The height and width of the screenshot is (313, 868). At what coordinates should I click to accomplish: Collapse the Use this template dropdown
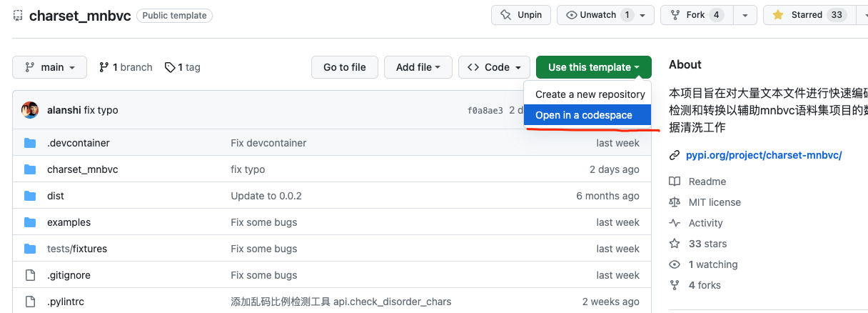(594, 67)
